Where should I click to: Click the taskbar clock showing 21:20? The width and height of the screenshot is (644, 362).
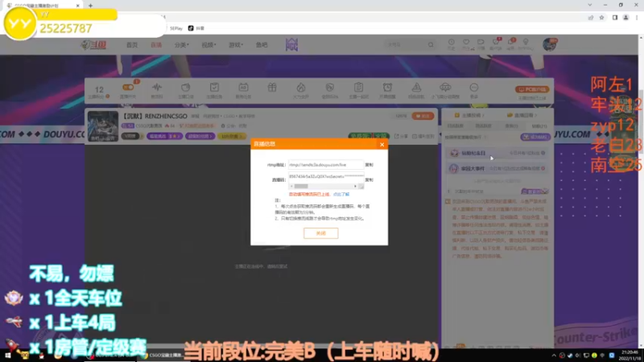click(630, 355)
